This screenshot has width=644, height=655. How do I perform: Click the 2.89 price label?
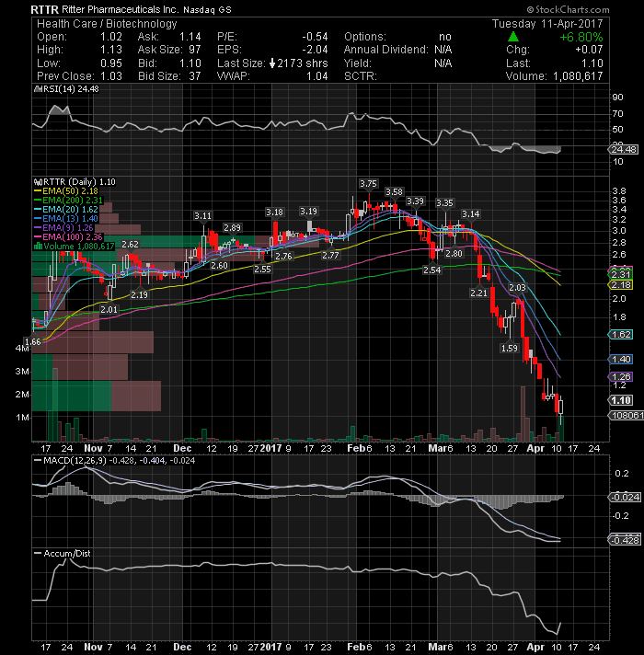click(x=232, y=228)
